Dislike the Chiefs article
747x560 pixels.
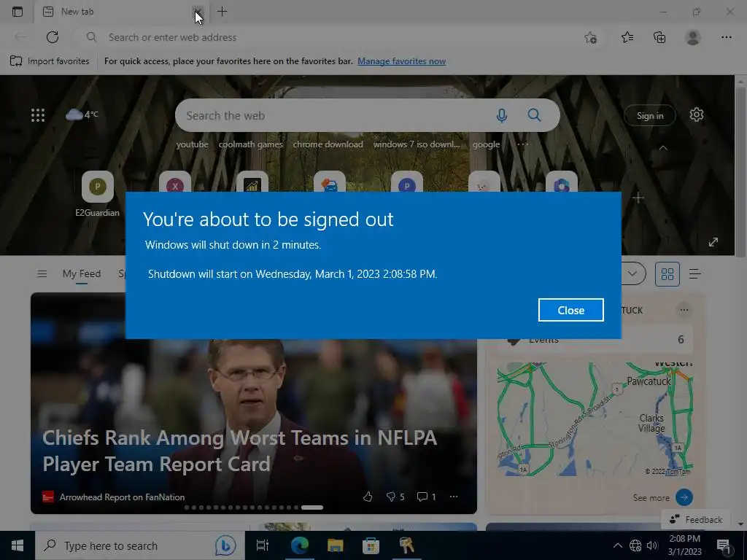pos(395,497)
